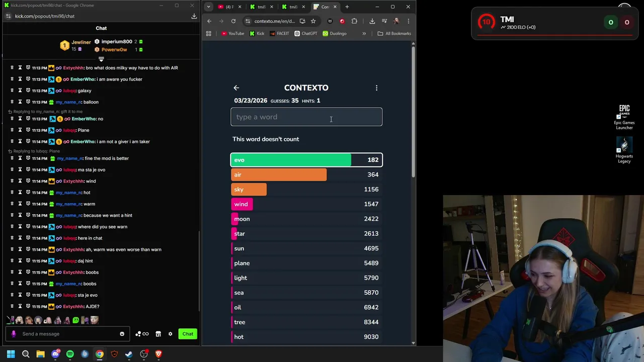Select the 'air' guess bar
Image resolution: width=644 pixels, height=362 pixels.
click(306, 174)
